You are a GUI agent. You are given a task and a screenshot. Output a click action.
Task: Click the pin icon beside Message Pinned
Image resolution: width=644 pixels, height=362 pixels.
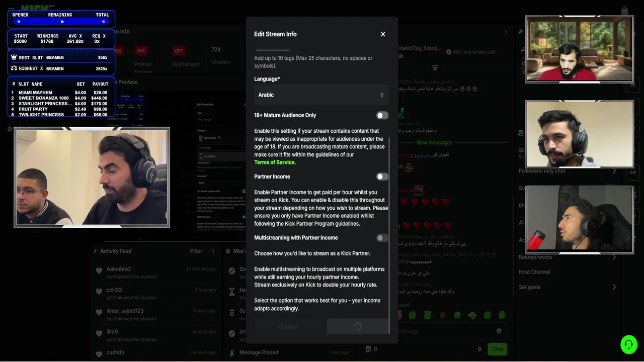tap(232, 353)
